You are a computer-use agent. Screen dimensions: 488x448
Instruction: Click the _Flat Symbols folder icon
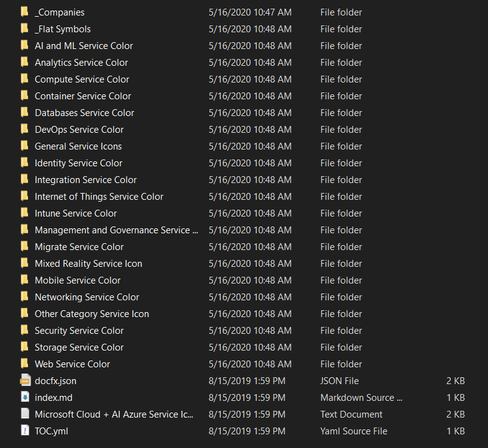coord(25,29)
